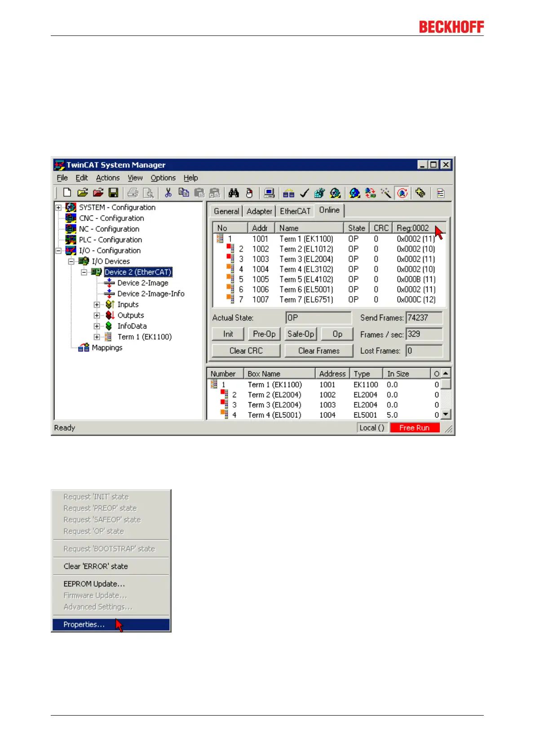This screenshot has height=756, width=535.
Task: Expand the Outputs tree node
Action: [x=97, y=315]
